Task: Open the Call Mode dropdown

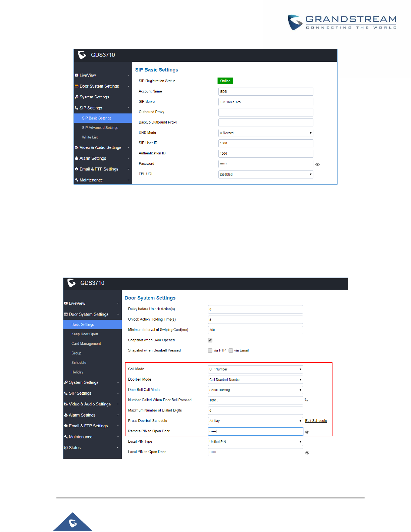Action: 255,369
